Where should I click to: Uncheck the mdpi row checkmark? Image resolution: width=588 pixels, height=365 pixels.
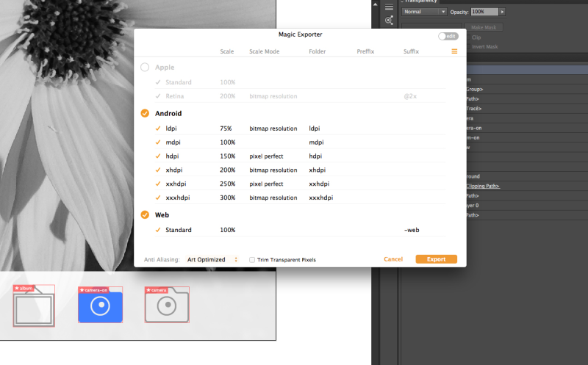[158, 142]
